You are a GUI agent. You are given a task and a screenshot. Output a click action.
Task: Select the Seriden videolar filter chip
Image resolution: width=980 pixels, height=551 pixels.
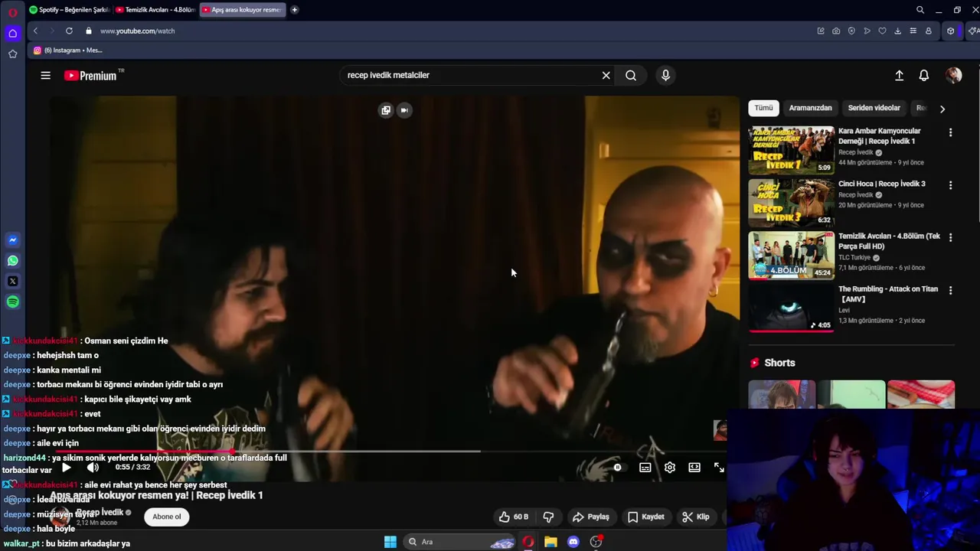[874, 108]
